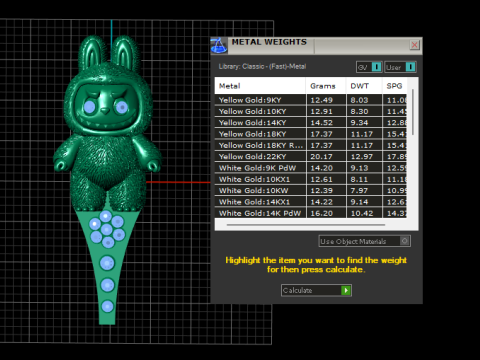
Task: Select the bunny model's right ear
Action: (124, 53)
